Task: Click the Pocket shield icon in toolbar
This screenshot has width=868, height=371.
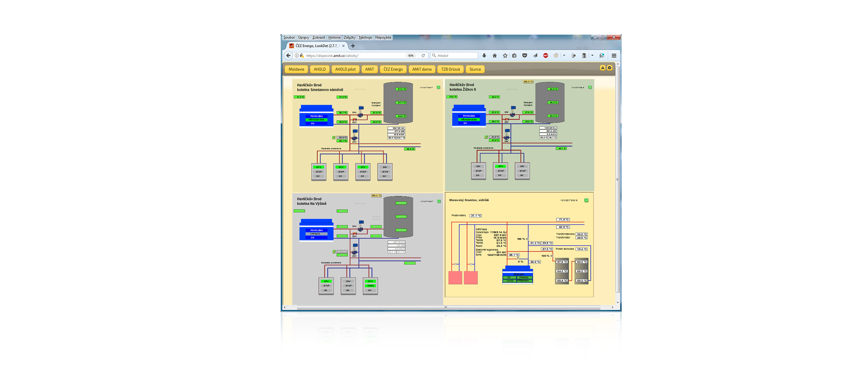Action: tap(525, 56)
